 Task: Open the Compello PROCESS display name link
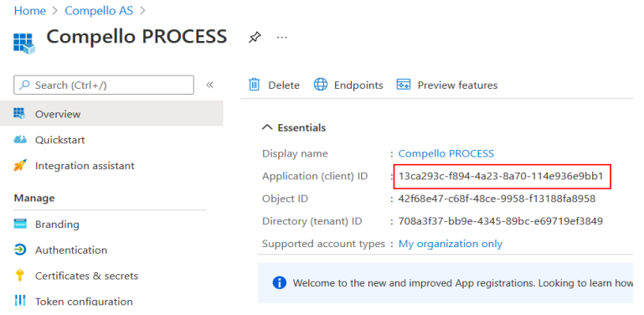pos(446,153)
